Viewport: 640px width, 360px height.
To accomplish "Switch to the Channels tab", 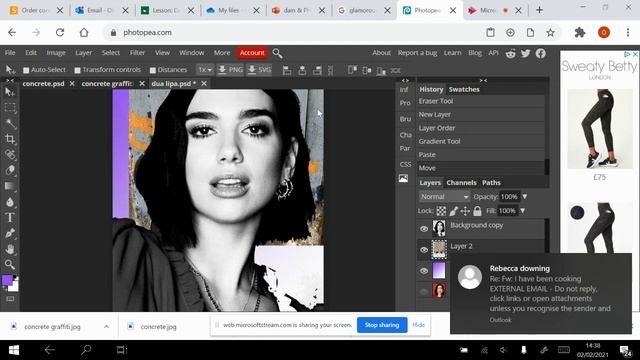I will click(461, 183).
